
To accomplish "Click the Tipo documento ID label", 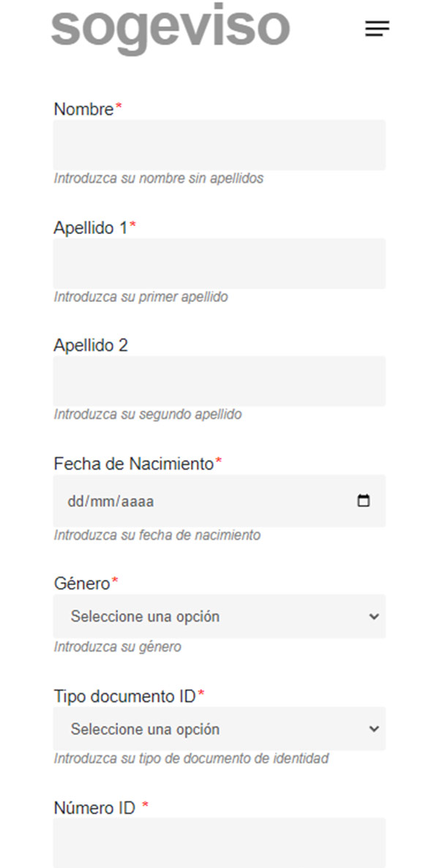I will pos(125,696).
